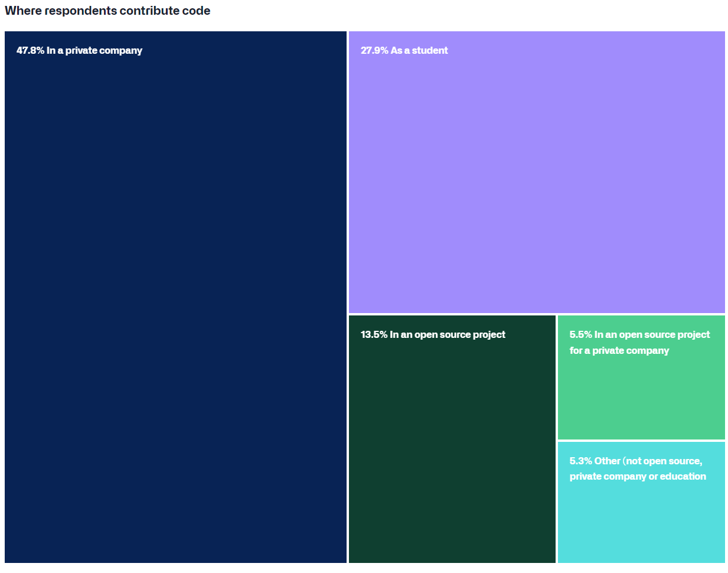
Task: Click the '5.5% In an open source project for a private company' label
Action: [x=639, y=342]
